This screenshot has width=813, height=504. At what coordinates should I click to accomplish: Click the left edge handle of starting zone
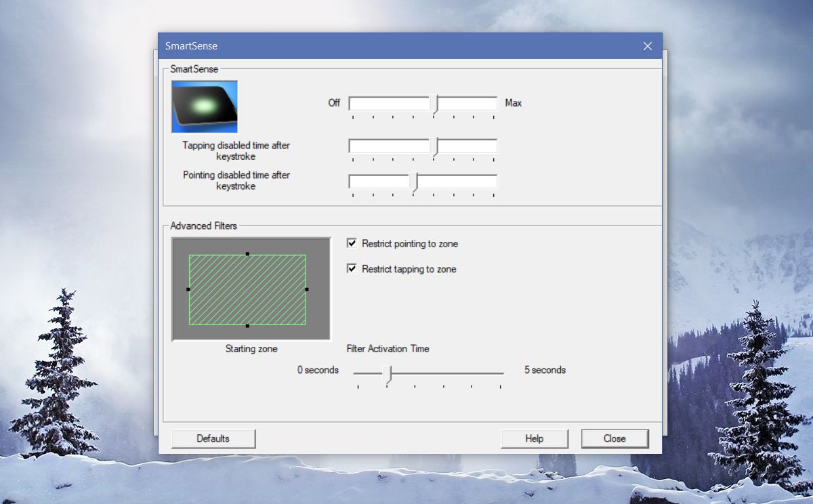pyautogui.click(x=188, y=289)
